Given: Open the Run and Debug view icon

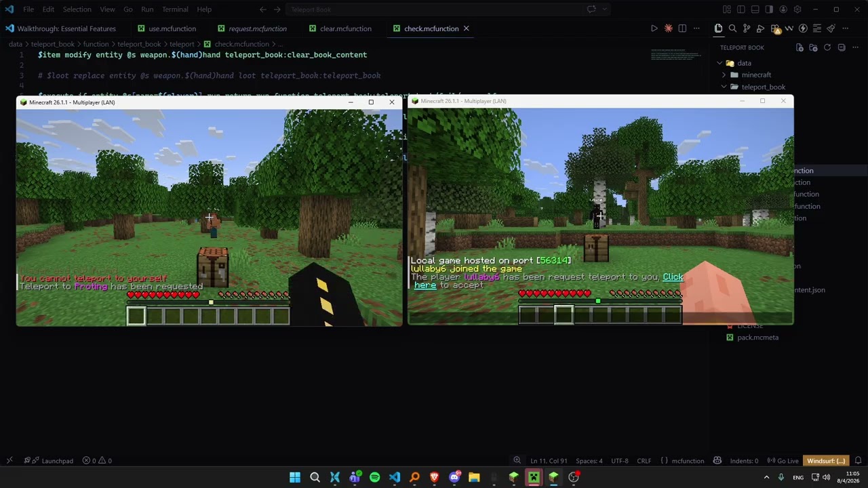Looking at the screenshot, I should [x=761, y=28].
